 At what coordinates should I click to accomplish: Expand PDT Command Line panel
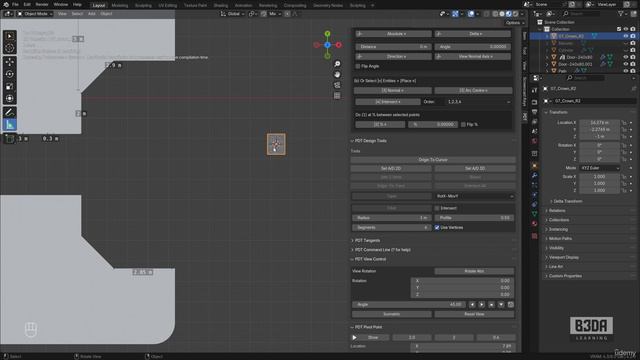point(382,250)
